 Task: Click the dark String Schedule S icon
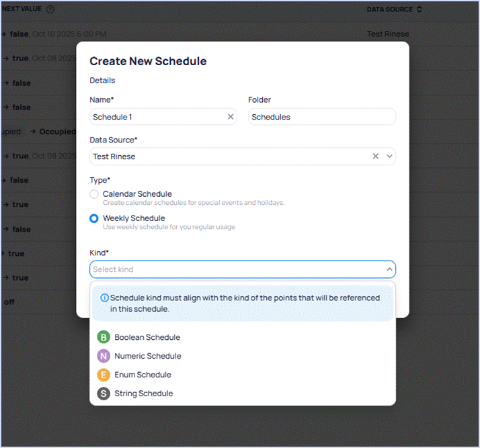[104, 394]
